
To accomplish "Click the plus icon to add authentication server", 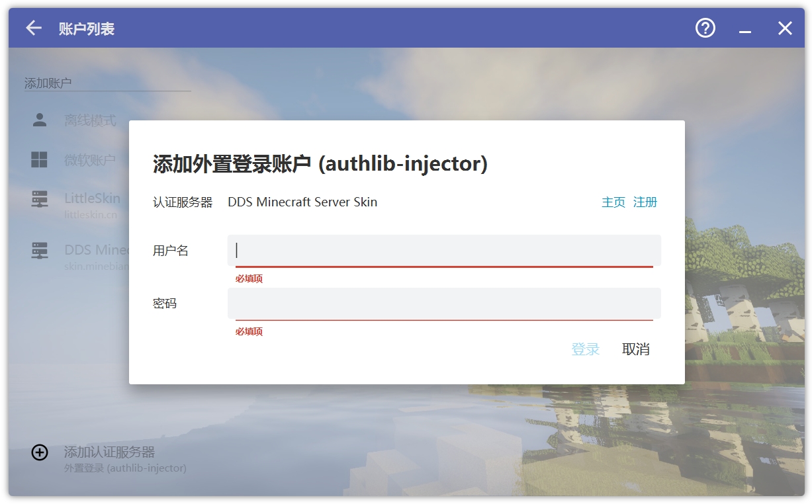I will (x=39, y=452).
